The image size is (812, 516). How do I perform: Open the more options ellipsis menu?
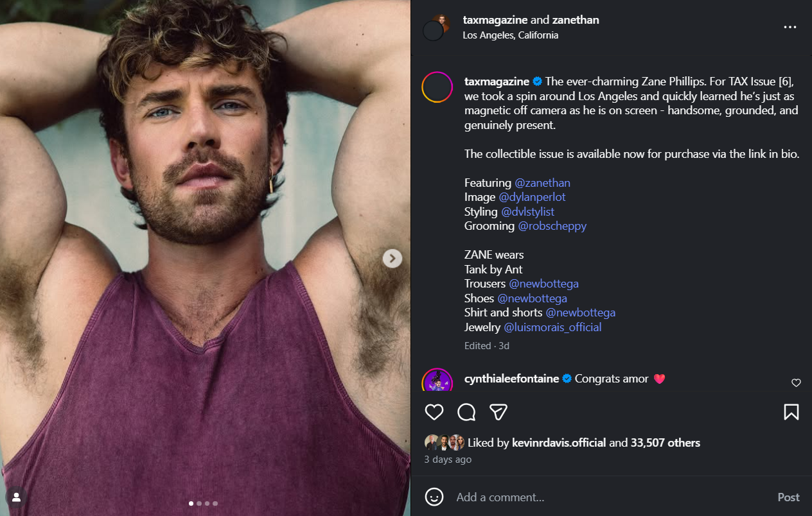coord(790,28)
